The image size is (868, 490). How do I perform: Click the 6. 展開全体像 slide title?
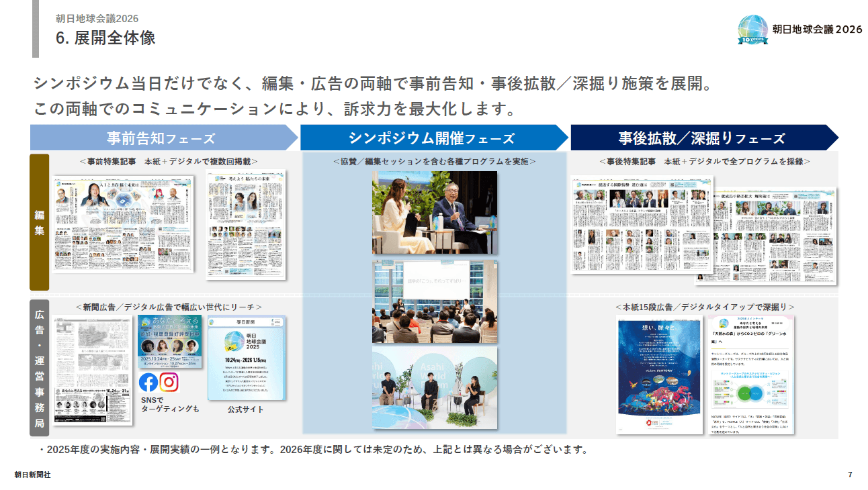tap(105, 38)
